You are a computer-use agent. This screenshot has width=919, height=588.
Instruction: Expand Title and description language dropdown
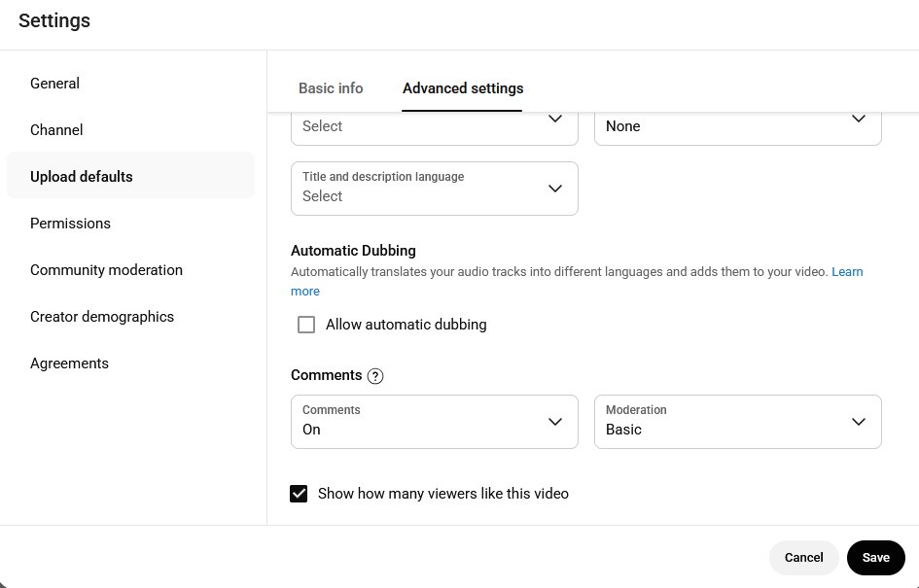coord(434,188)
